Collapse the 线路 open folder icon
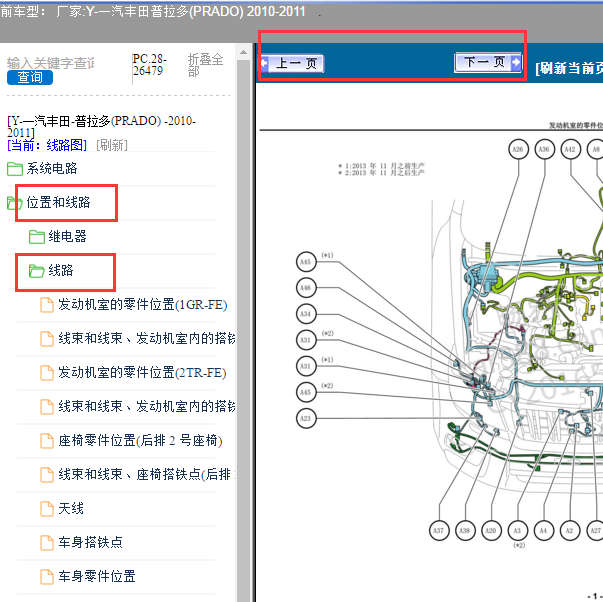The width and height of the screenshot is (603, 602). [x=37, y=271]
